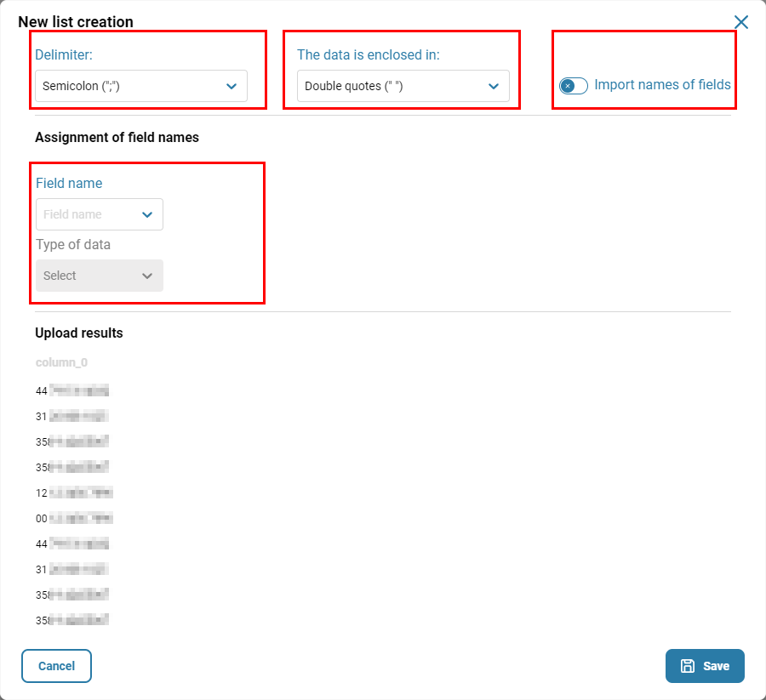The width and height of the screenshot is (766, 700).
Task: Click the Cancel button
Action: [56, 666]
